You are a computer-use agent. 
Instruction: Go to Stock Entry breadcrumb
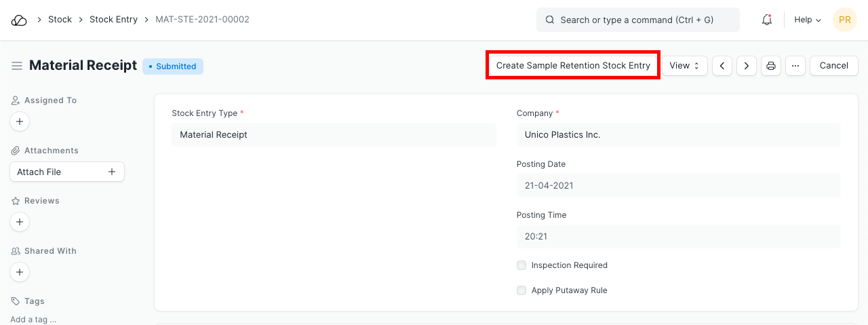pos(113,20)
